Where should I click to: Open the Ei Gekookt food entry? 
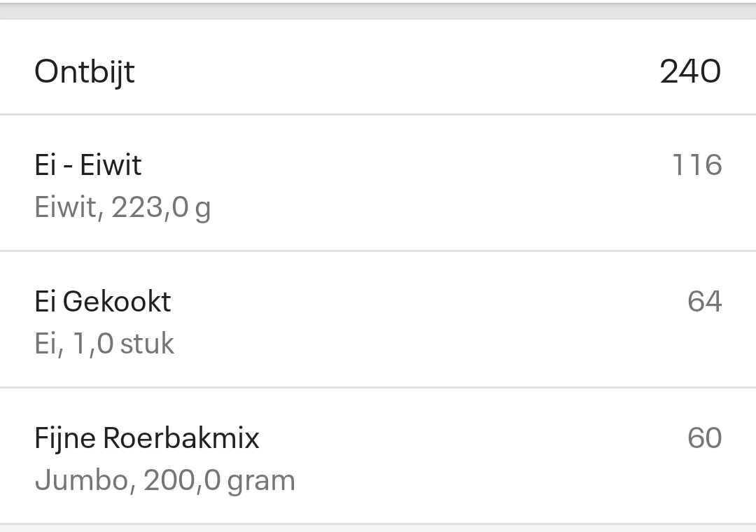click(103, 302)
